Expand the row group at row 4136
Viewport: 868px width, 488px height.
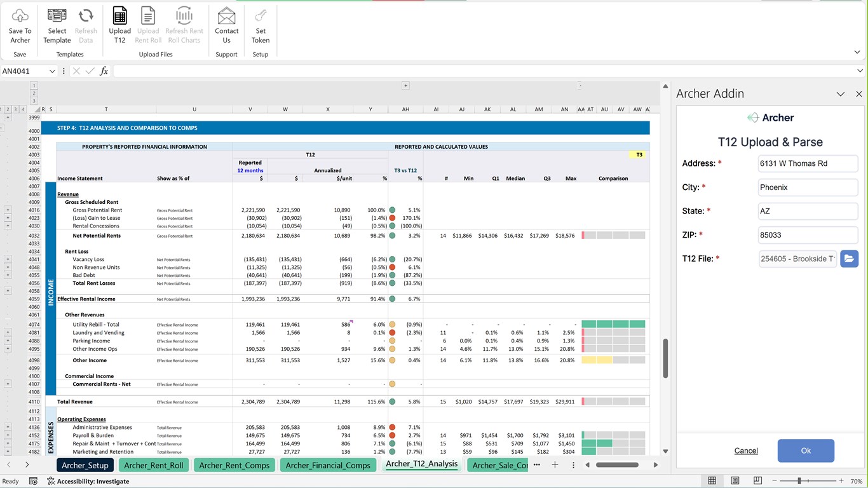click(x=8, y=427)
